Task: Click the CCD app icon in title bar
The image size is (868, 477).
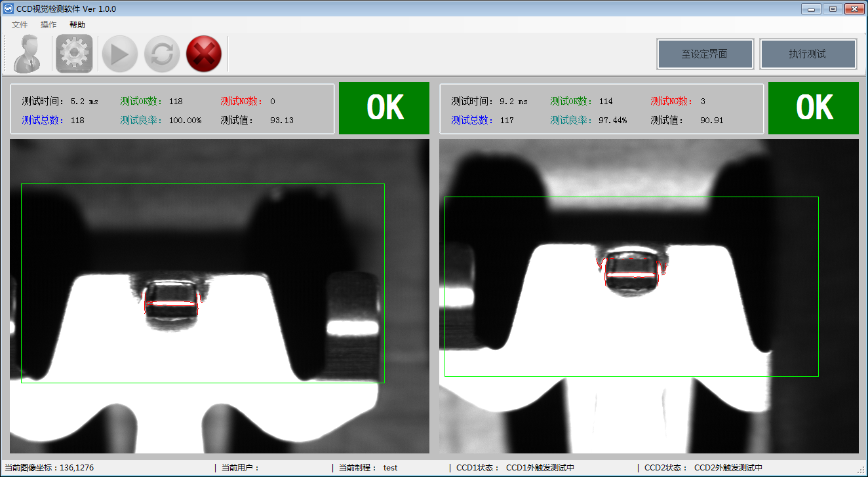Action: (9, 9)
